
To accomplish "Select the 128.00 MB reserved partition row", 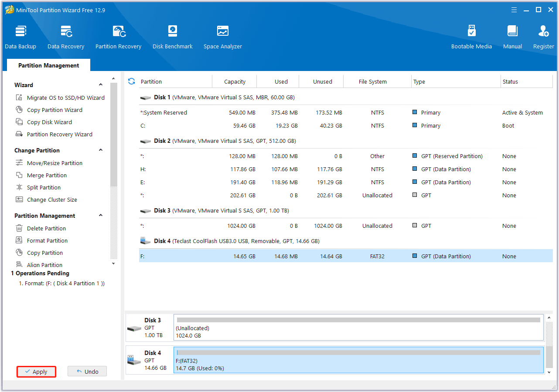I will click(x=346, y=156).
